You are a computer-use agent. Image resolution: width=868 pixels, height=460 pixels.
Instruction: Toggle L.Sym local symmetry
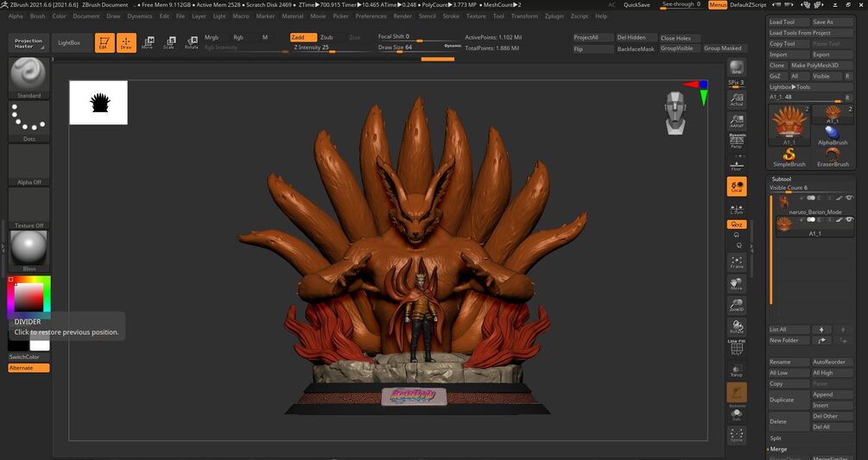tap(736, 209)
